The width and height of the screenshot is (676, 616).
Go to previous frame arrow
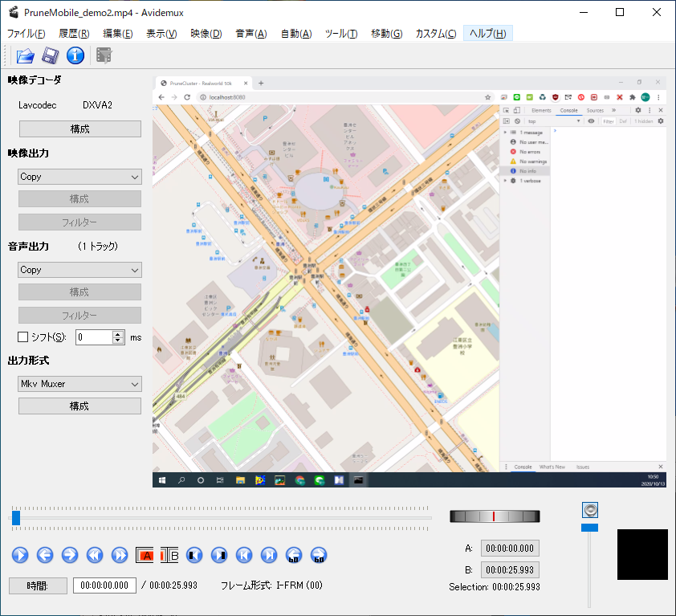point(44,555)
